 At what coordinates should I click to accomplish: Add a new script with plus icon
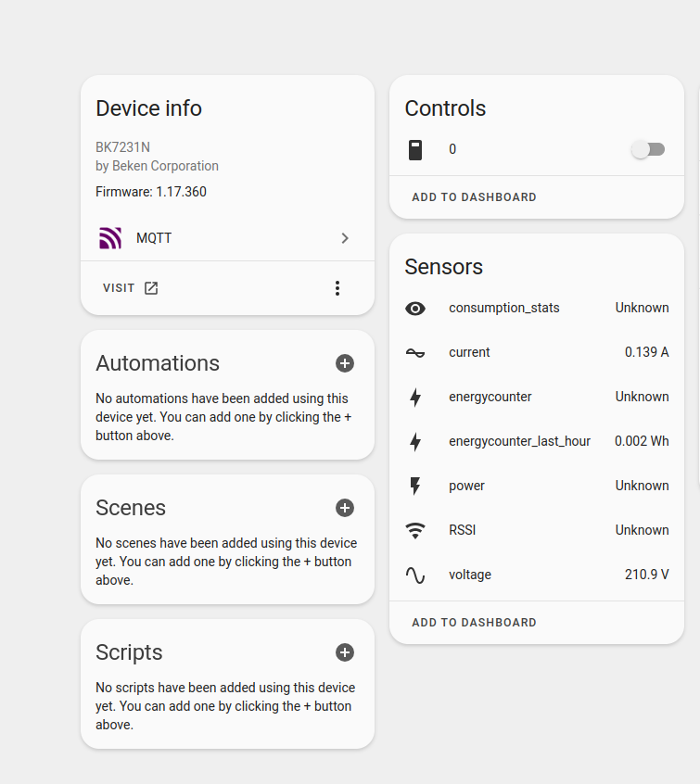pos(345,652)
